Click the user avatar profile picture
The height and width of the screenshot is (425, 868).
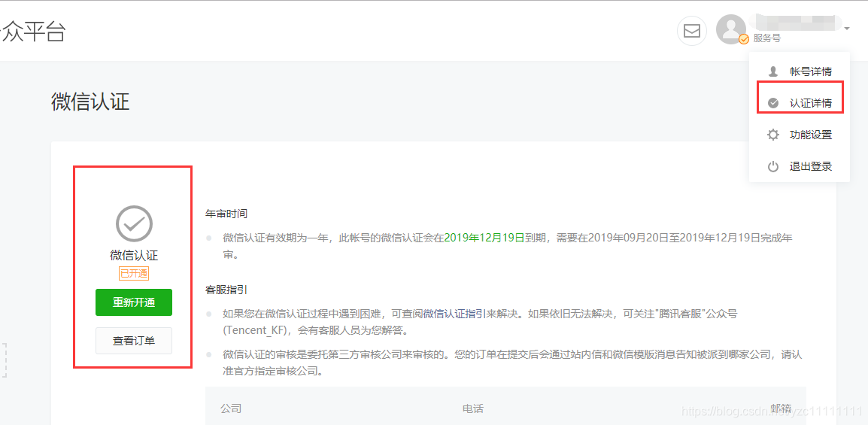(x=730, y=29)
